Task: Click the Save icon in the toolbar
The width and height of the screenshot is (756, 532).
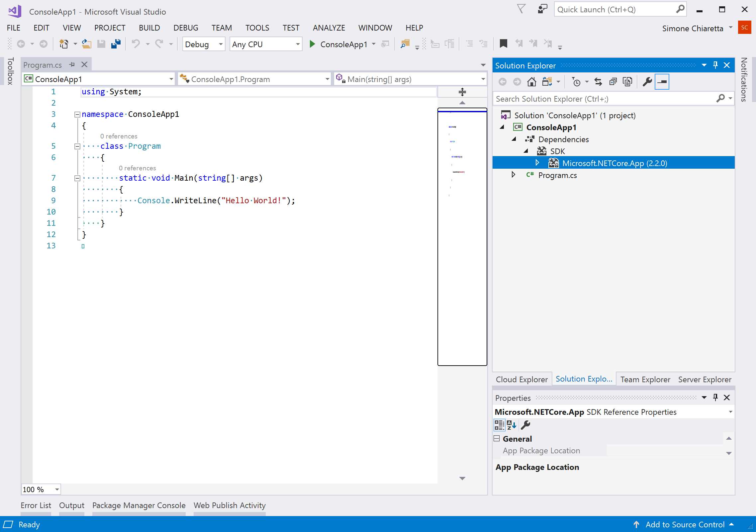Action: click(101, 44)
